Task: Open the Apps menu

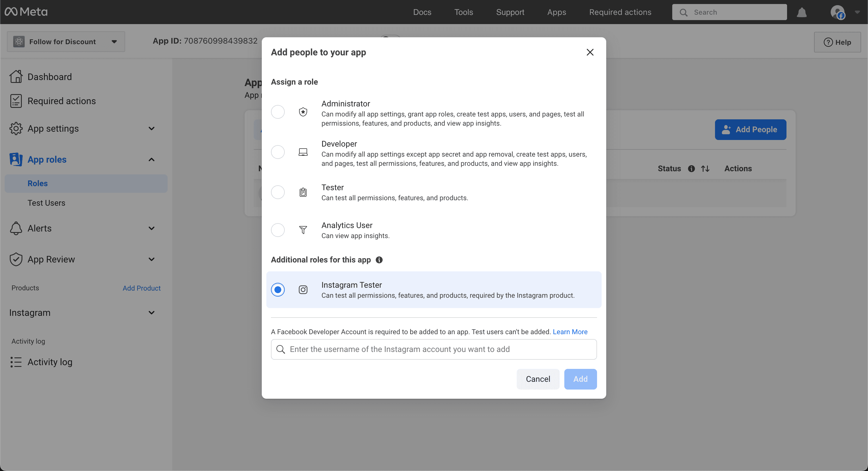Action: click(x=556, y=12)
